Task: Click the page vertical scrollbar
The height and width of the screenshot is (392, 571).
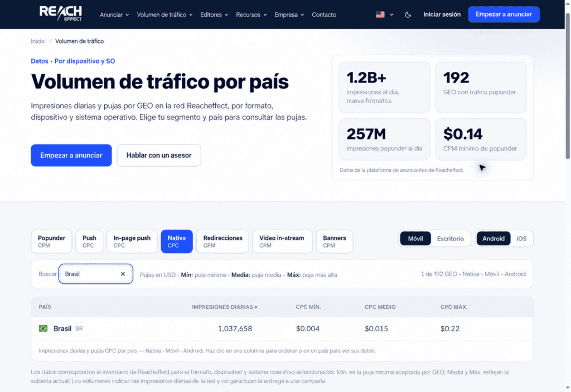Action: click(568, 86)
